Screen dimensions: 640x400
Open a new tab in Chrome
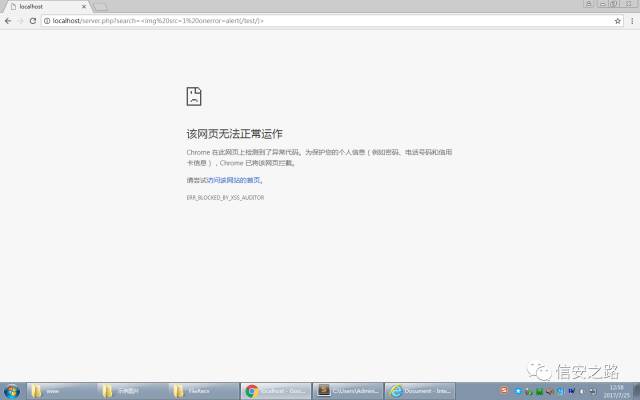[100, 7]
